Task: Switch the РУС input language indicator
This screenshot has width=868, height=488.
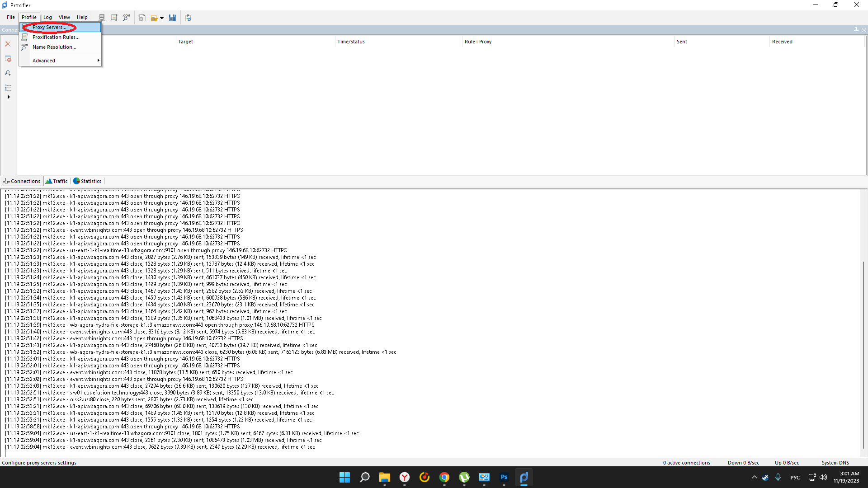Action: tap(795, 478)
